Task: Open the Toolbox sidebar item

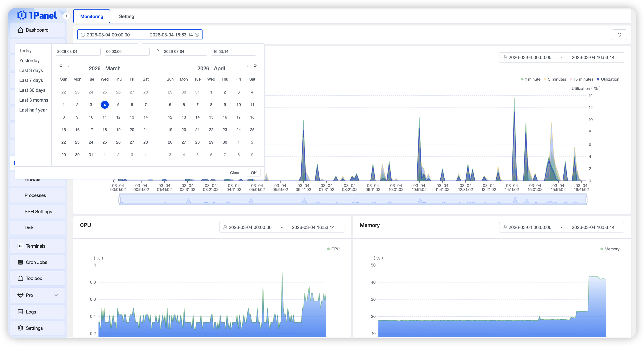Action: 34,278
